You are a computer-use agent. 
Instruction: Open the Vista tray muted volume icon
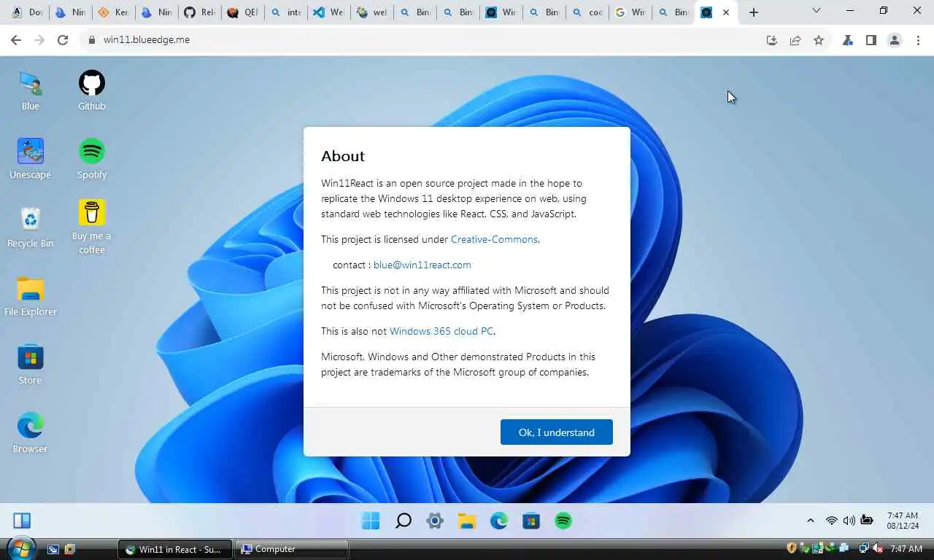tap(878, 548)
